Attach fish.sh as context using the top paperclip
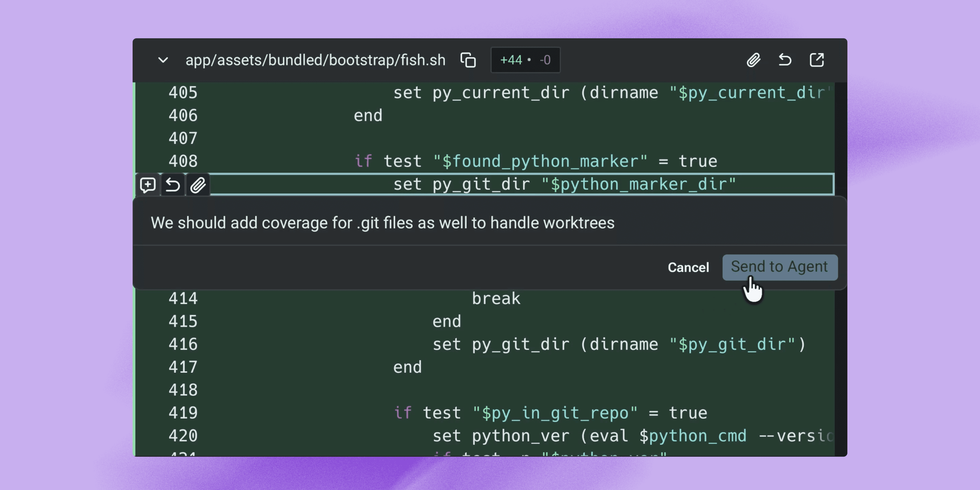Image resolution: width=980 pixels, height=490 pixels. pyautogui.click(x=753, y=60)
